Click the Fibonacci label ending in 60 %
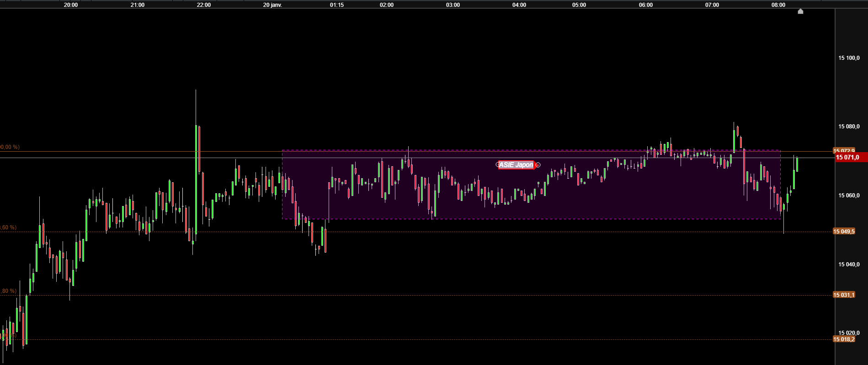This screenshot has width=868, height=365. point(8,227)
